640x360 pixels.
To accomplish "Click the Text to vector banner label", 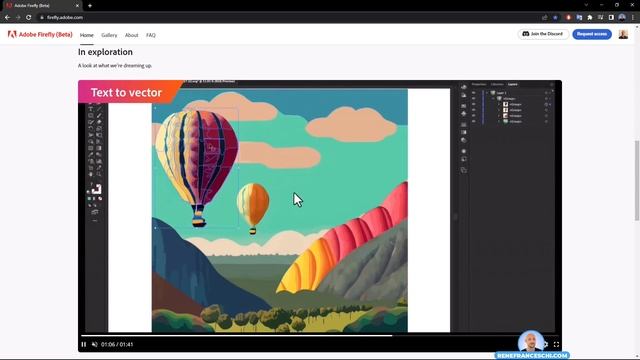I will point(126,92).
